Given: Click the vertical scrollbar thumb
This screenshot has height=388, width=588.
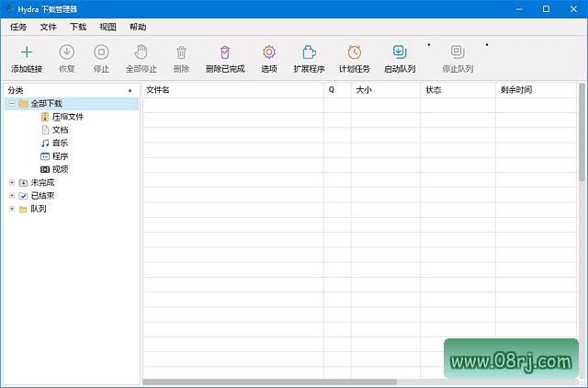Looking at the screenshot, I should coord(582,133).
